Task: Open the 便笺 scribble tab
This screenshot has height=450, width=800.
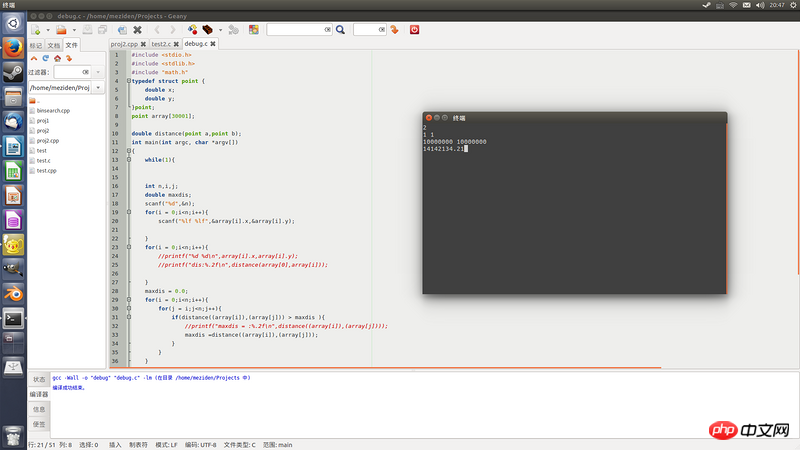Action: point(39,424)
